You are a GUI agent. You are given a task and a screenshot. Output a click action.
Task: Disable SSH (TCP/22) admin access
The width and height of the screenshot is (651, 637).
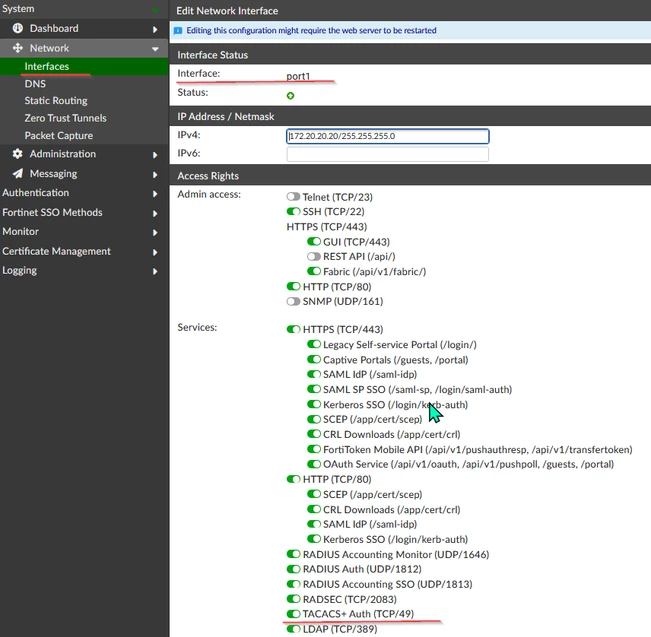click(x=293, y=211)
